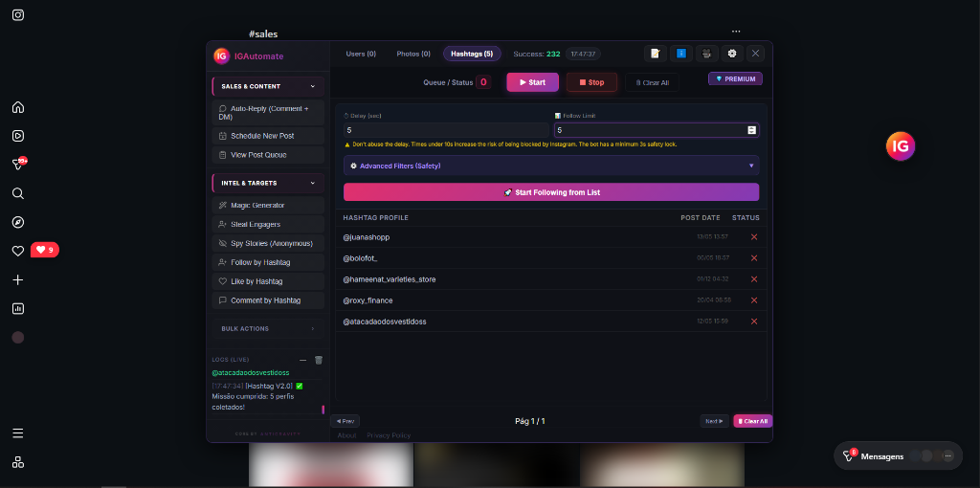Viewport: 980px width, 488px height.
Task: Click the red 9 likes notification bubble
Action: (45, 250)
